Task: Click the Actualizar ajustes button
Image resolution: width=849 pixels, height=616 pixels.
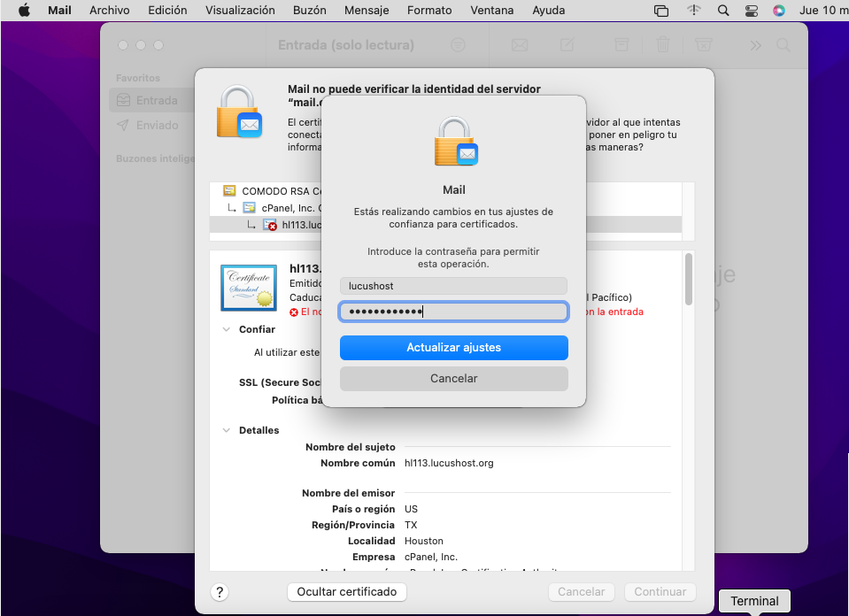Action: pyautogui.click(x=454, y=348)
